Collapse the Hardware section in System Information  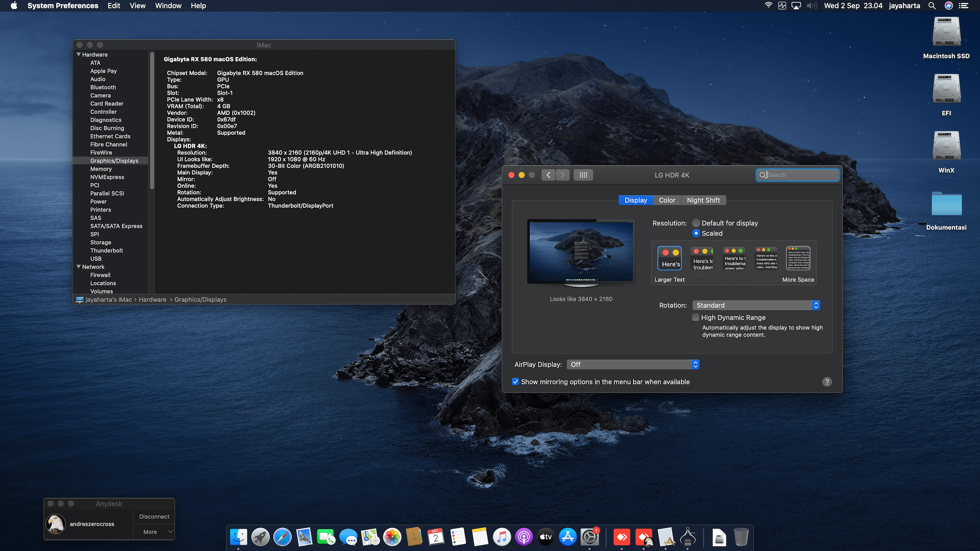click(x=79, y=54)
